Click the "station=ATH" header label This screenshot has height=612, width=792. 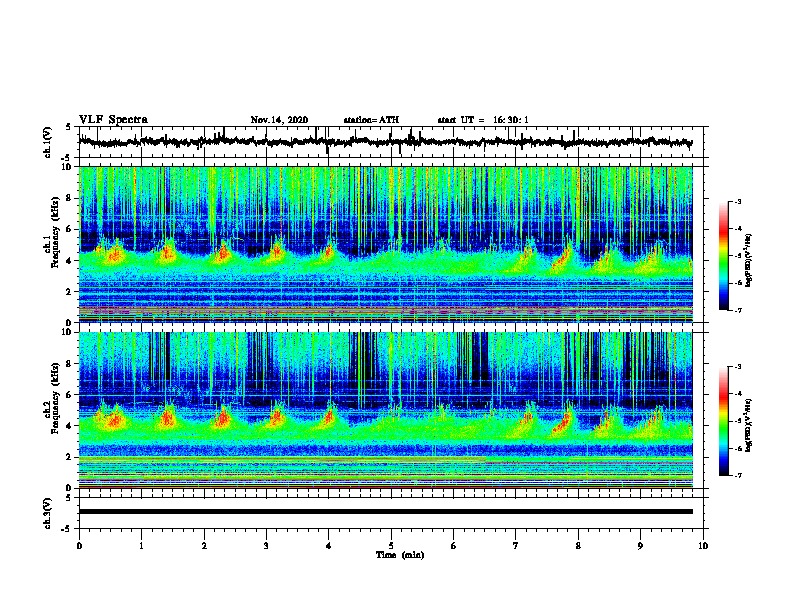[x=371, y=120]
